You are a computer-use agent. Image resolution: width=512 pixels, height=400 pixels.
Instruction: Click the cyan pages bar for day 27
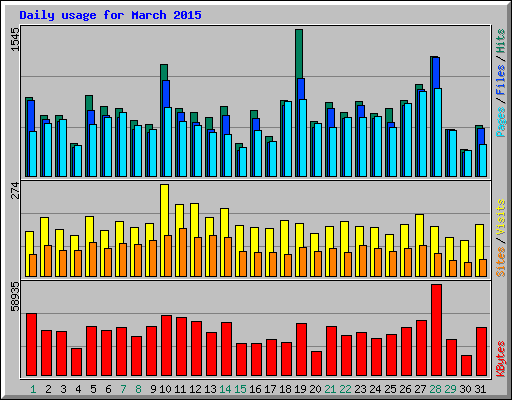423,134
